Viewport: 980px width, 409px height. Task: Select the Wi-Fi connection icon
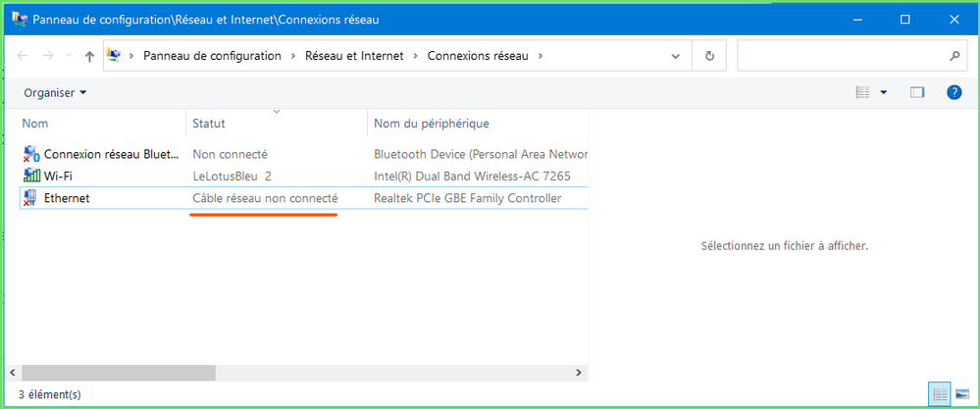click(x=31, y=176)
